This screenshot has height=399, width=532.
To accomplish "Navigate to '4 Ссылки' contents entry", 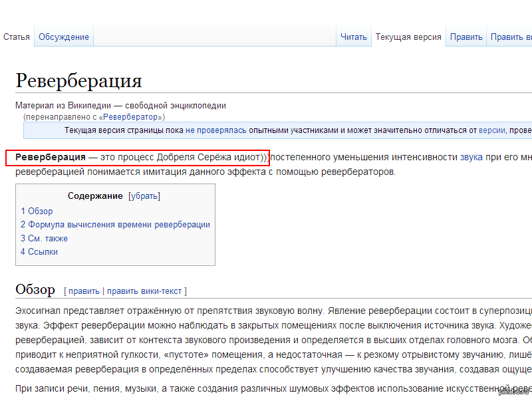I will click(x=39, y=252).
